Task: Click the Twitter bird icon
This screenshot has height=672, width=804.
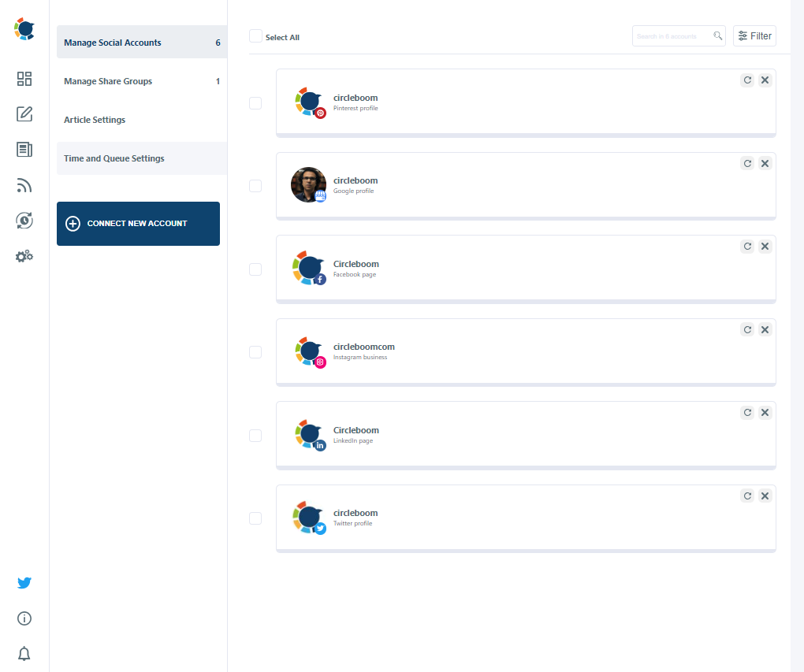Action: [24, 583]
